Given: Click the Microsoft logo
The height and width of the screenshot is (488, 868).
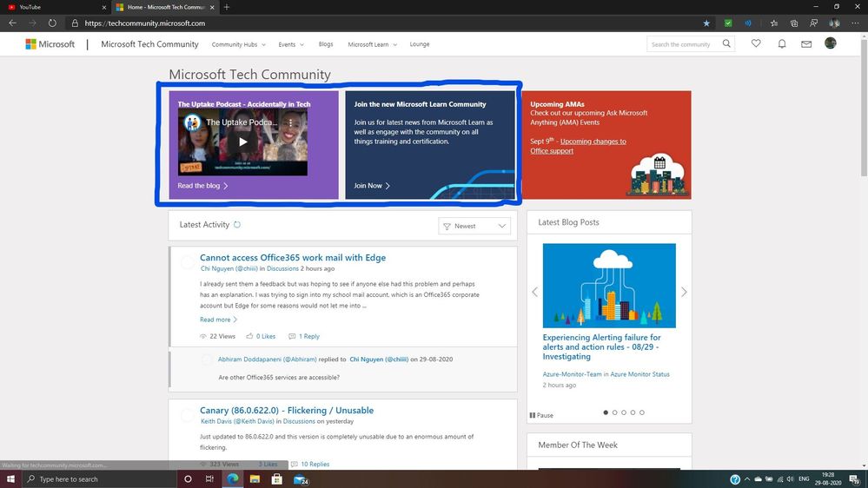Looking at the screenshot, I should (x=50, y=44).
